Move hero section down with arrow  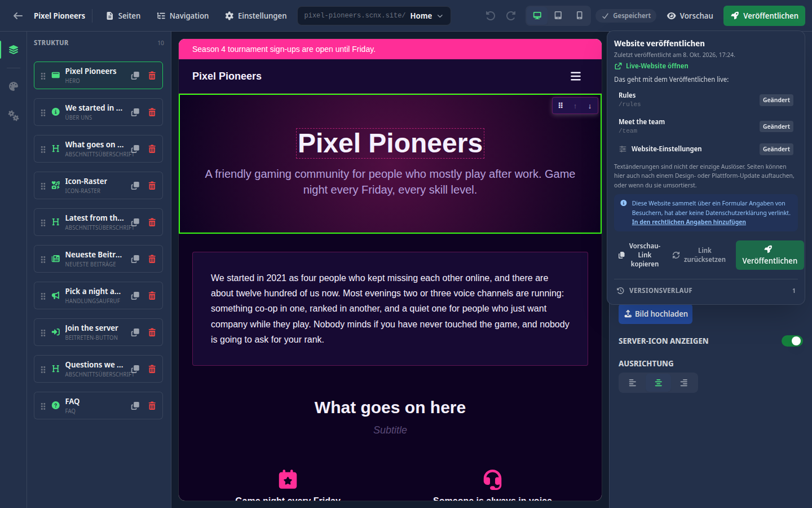click(x=590, y=106)
